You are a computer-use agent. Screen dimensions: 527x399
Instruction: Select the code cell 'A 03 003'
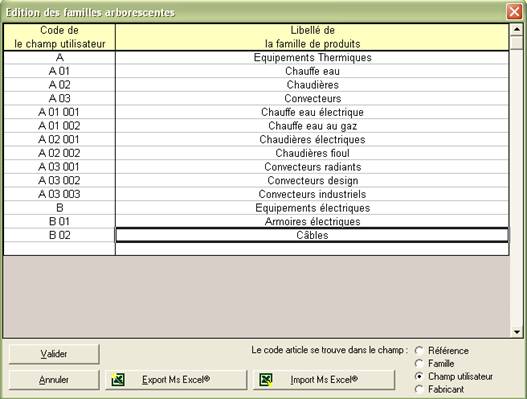click(59, 194)
